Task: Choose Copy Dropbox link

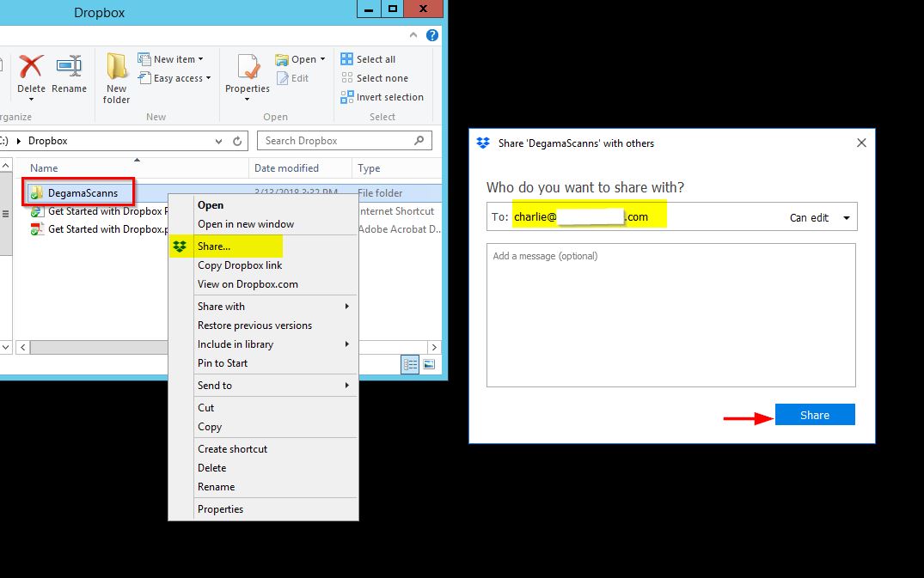Action: click(x=263, y=265)
